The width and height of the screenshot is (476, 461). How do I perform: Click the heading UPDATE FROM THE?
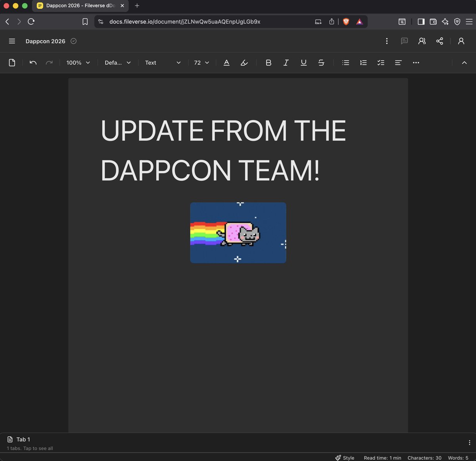223,131
